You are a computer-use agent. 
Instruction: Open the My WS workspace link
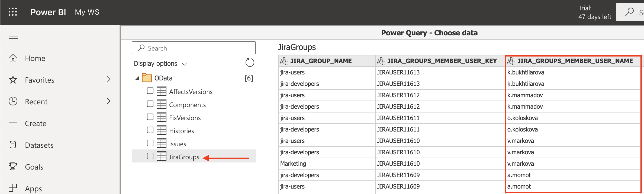point(87,12)
